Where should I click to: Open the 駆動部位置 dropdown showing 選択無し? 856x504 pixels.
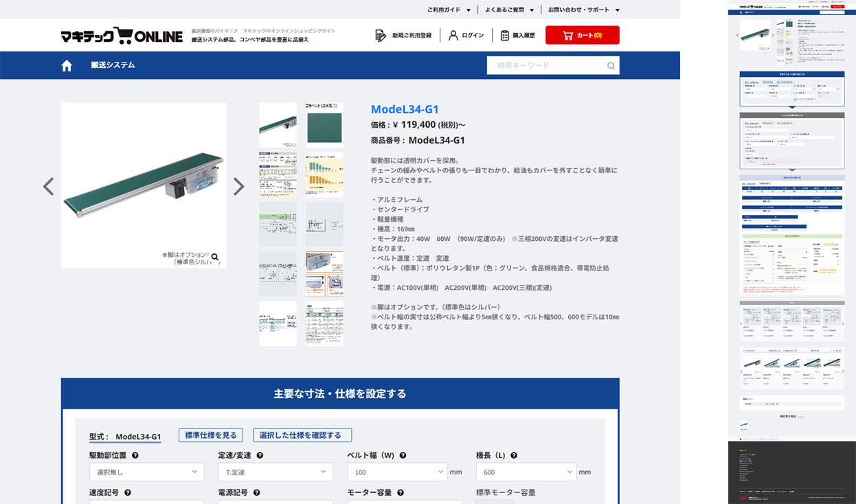tap(146, 472)
